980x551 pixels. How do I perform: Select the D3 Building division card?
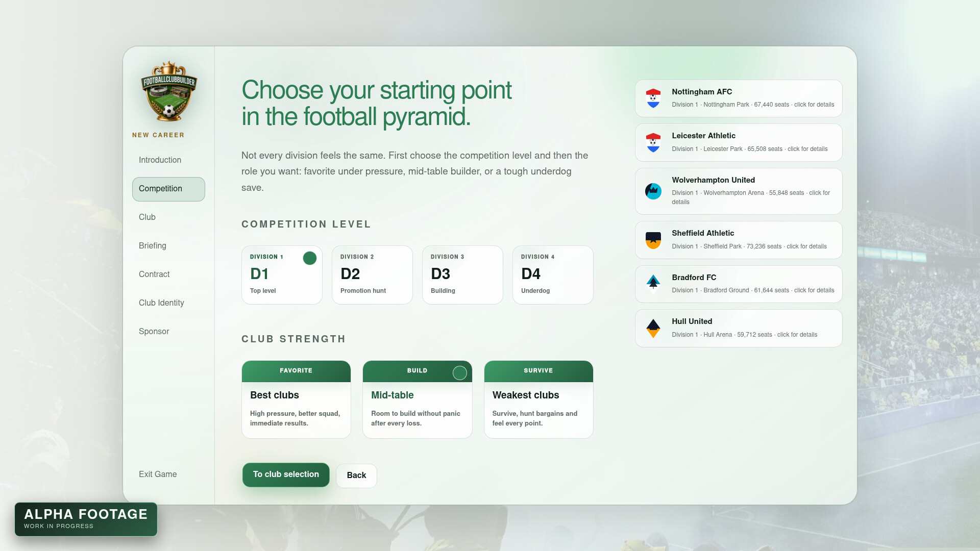point(462,275)
